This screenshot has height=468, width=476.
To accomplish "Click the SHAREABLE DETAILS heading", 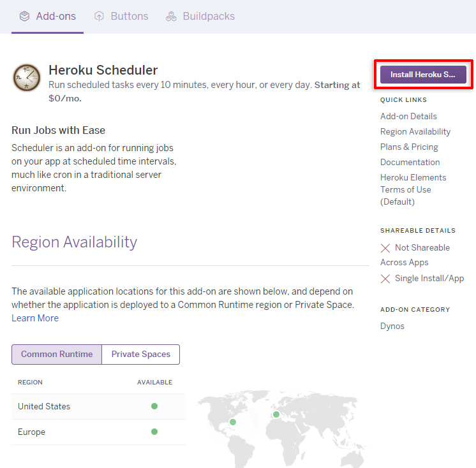I will (x=418, y=231).
